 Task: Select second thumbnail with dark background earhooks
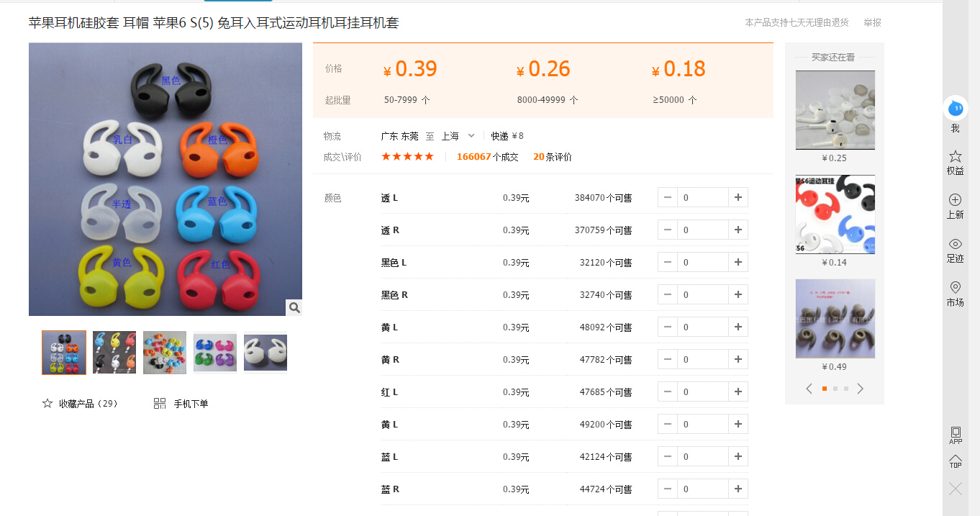point(114,353)
